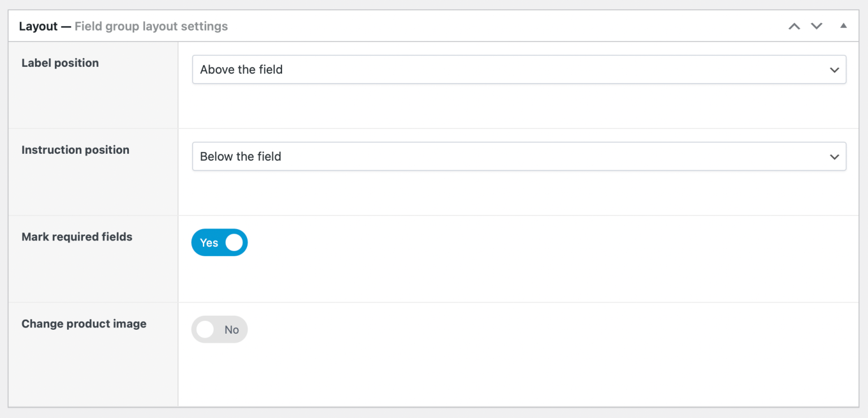
Task: Click the move-down arrow icon in the Layout header
Action: [817, 26]
